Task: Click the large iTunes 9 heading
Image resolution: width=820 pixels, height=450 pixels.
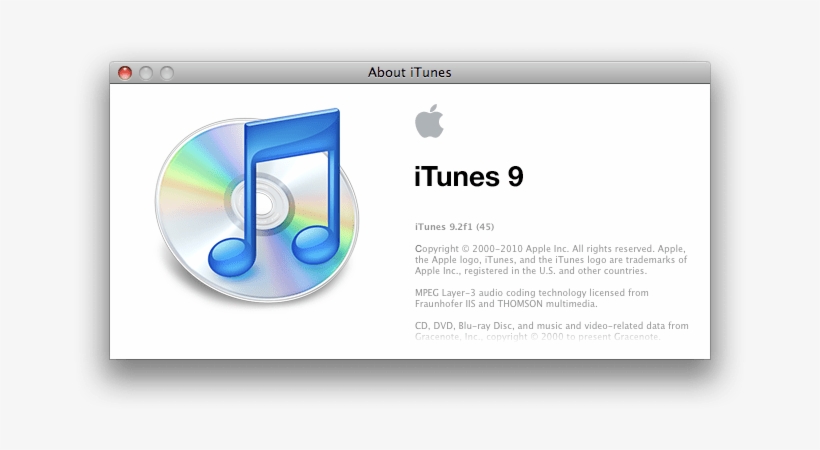Action: [x=469, y=176]
